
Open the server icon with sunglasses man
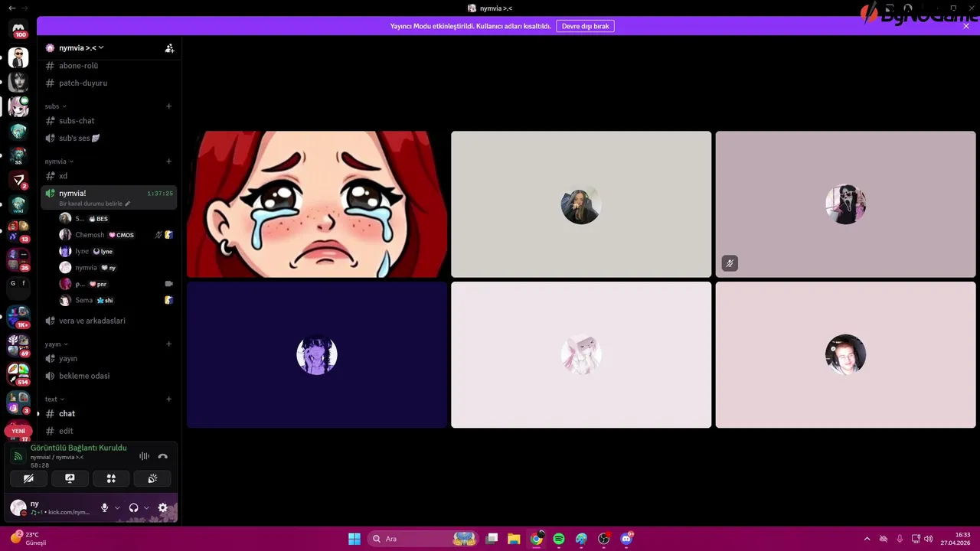click(x=18, y=58)
